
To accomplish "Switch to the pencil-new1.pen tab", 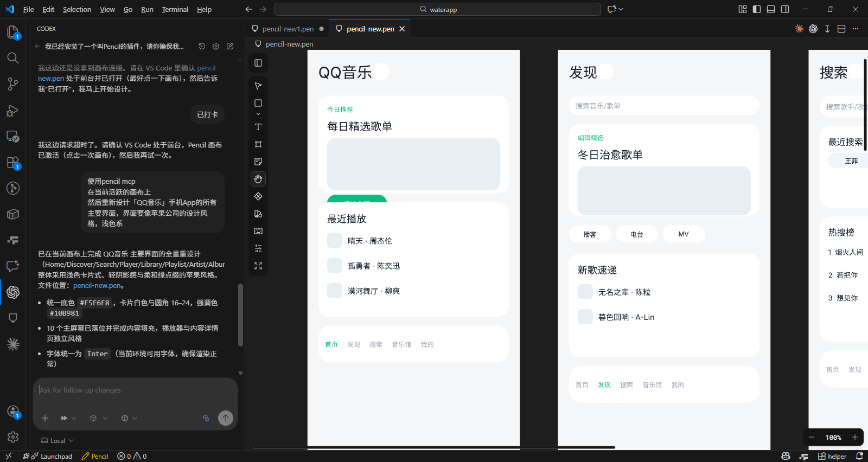I will tap(288, 29).
